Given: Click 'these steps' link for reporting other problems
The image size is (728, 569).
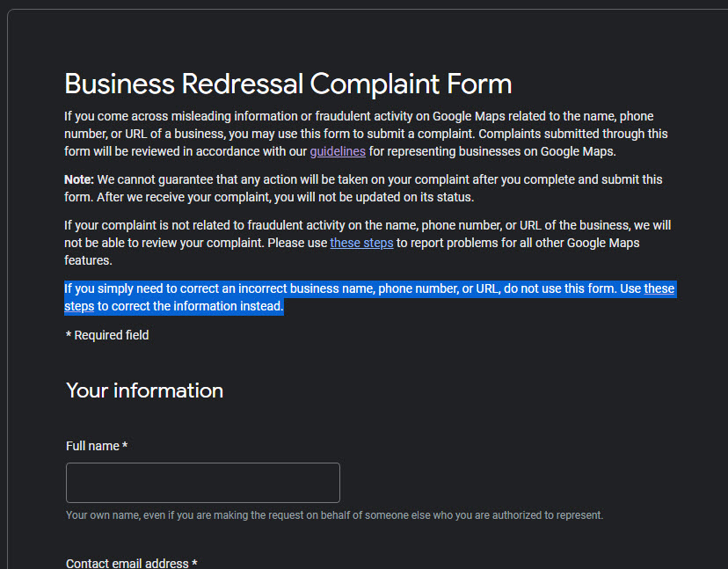Looking at the screenshot, I should coord(361,243).
